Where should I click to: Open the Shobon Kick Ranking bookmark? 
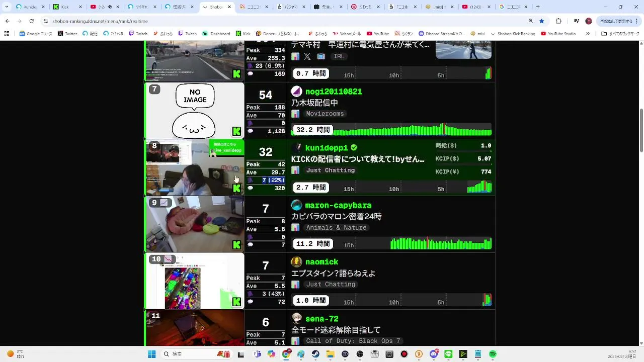pyautogui.click(x=513, y=34)
